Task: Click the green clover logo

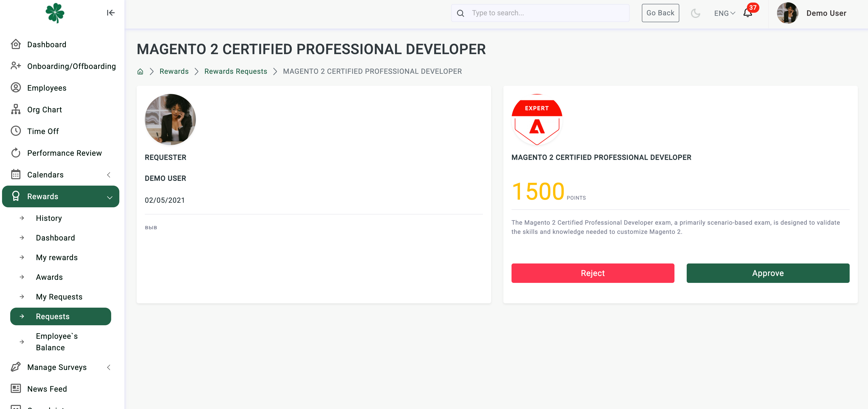Action: pyautogui.click(x=55, y=13)
